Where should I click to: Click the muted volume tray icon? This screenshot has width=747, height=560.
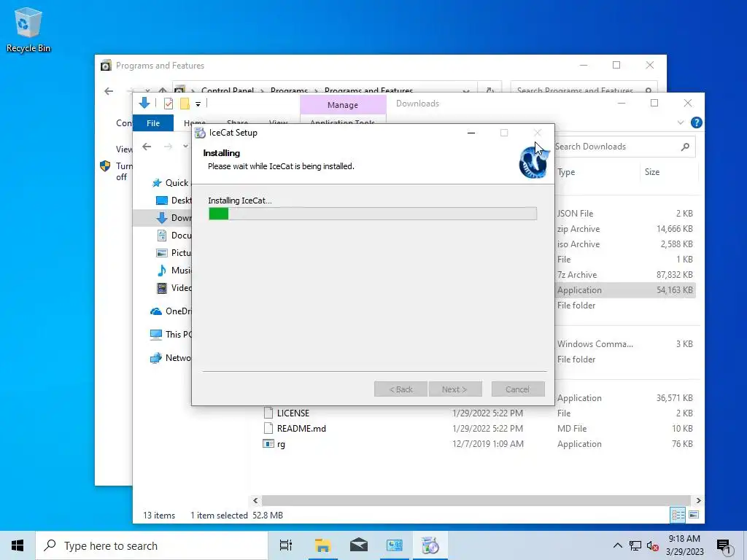coord(652,545)
